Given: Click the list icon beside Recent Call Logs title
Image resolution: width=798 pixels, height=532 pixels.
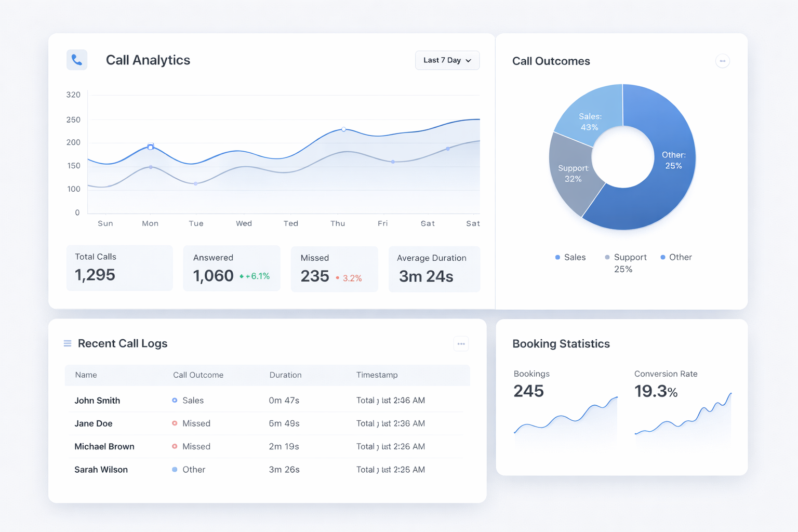Looking at the screenshot, I should 67,343.
